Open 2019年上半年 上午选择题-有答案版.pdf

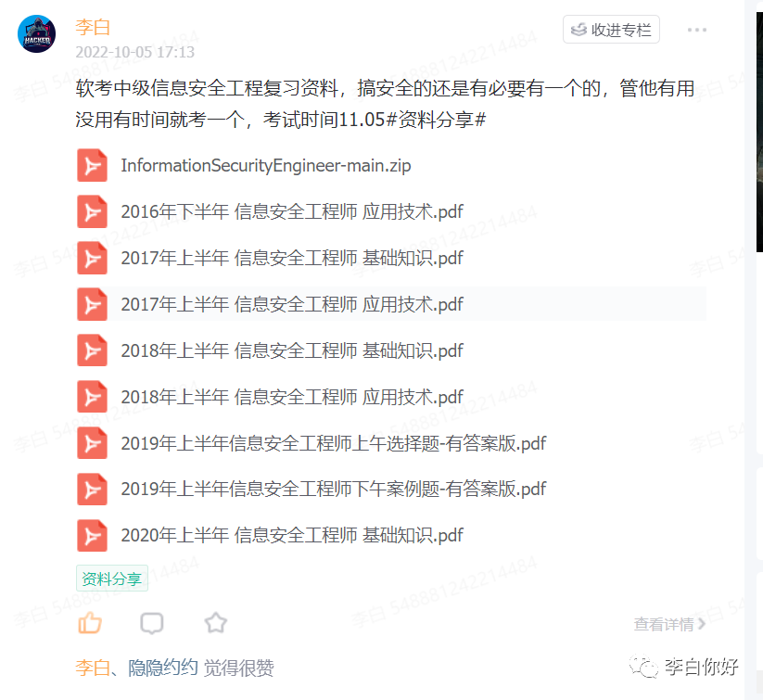tap(334, 443)
